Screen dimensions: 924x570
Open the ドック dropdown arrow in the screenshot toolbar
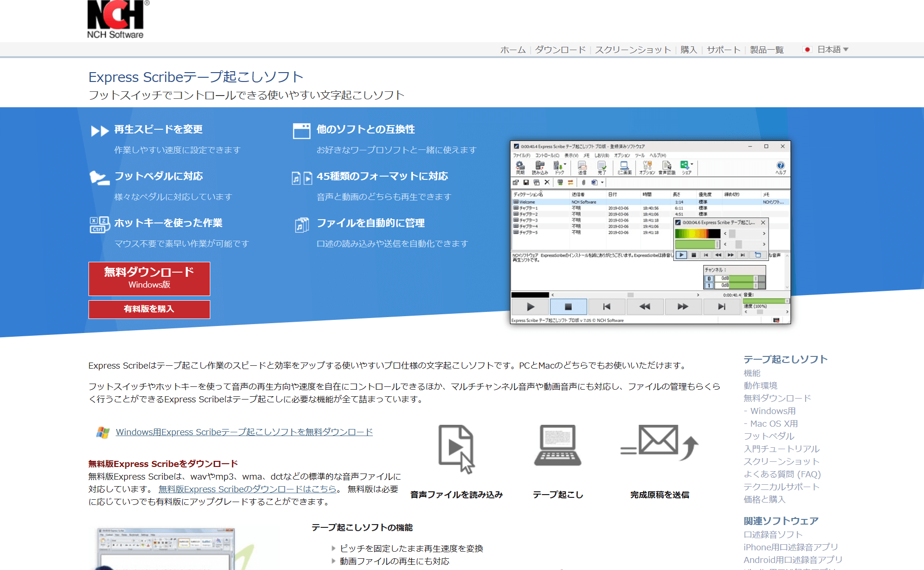(565, 164)
